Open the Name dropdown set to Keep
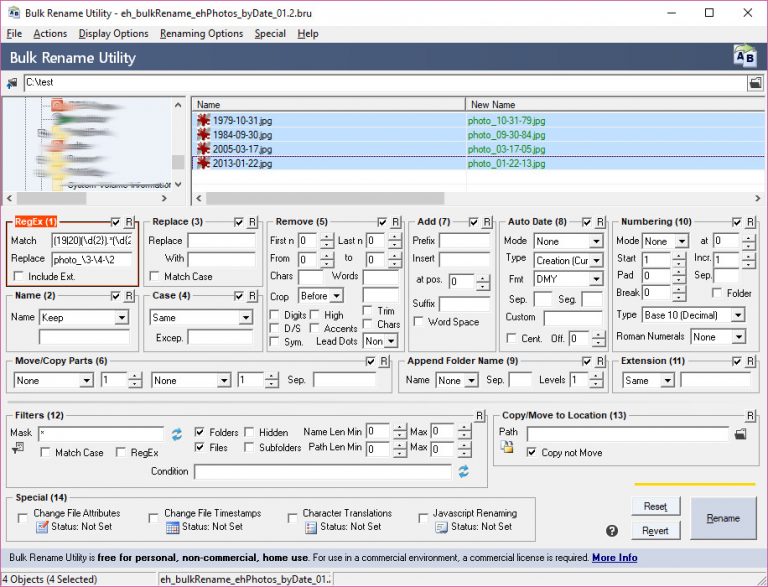Screen dimensions: 768x587 (84, 318)
